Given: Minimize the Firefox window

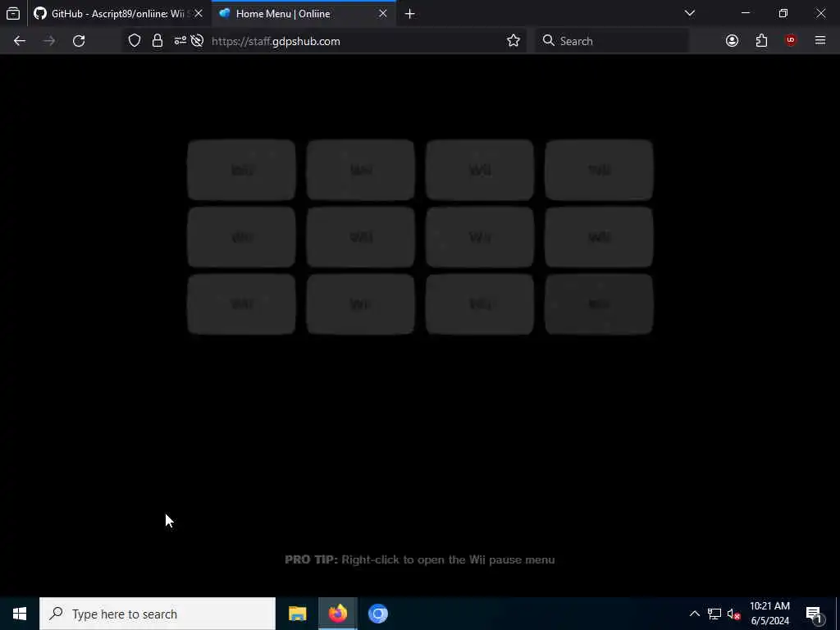Looking at the screenshot, I should (x=745, y=13).
